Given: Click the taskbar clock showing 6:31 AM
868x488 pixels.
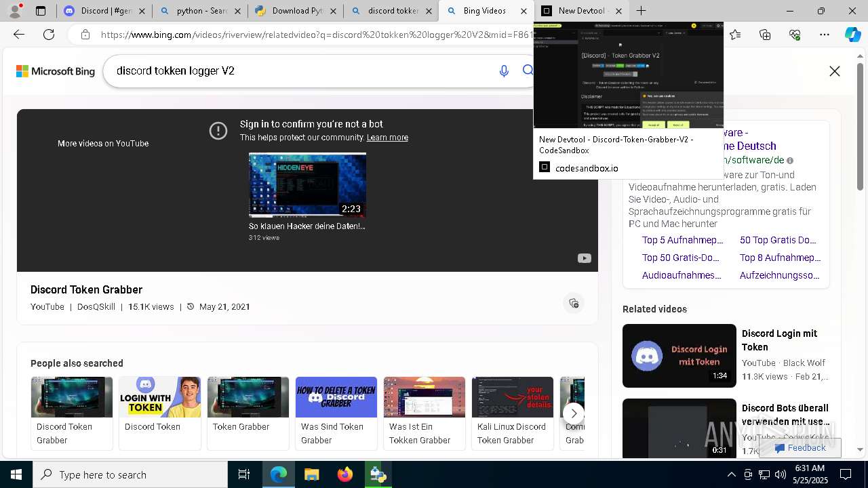Looking at the screenshot, I should pos(810,474).
